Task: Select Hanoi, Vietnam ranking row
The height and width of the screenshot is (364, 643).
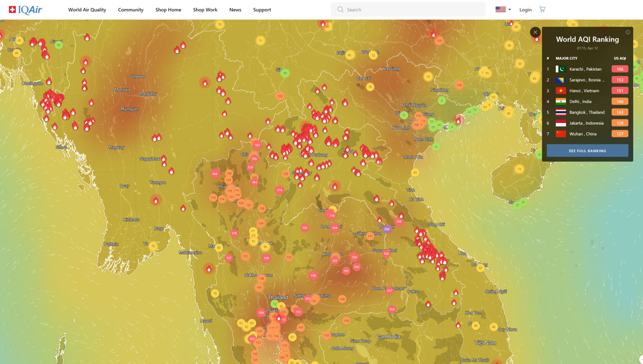Action: coord(587,91)
